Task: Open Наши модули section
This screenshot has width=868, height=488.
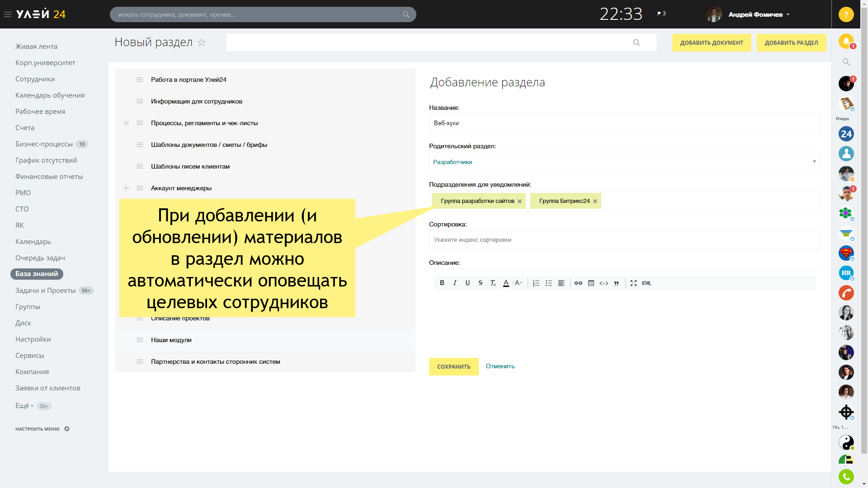Action: point(171,340)
